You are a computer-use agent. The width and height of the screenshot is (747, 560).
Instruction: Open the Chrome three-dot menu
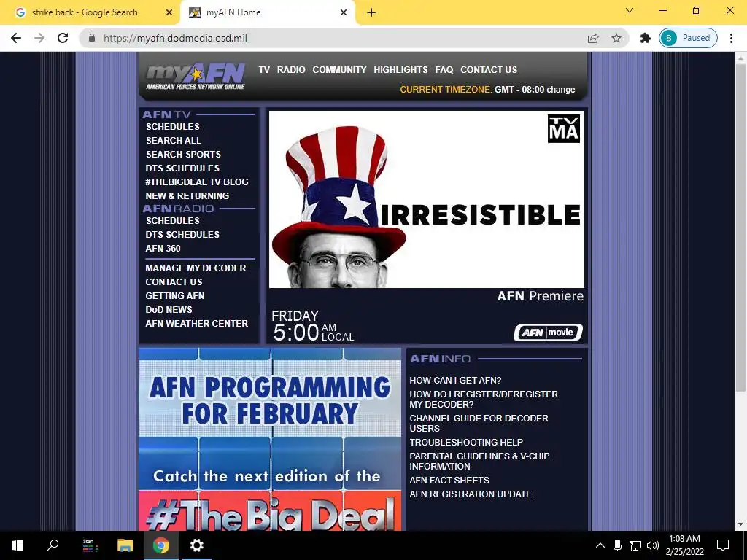pyautogui.click(x=731, y=38)
